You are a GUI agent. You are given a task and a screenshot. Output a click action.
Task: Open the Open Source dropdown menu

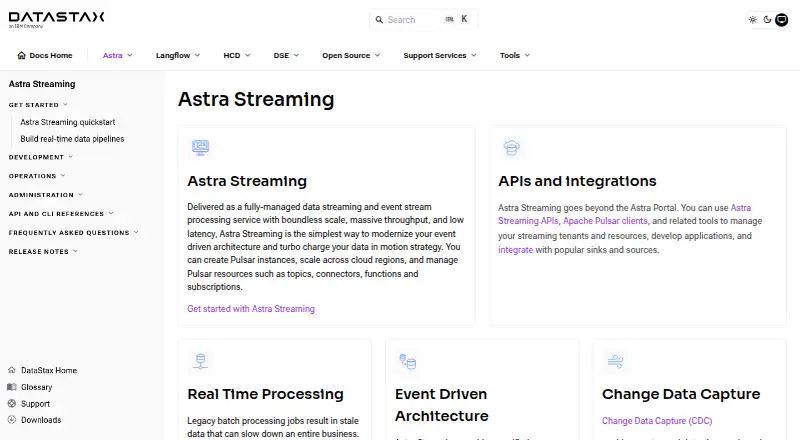point(351,55)
